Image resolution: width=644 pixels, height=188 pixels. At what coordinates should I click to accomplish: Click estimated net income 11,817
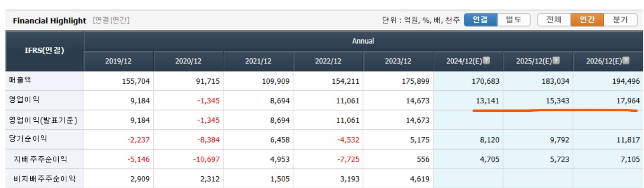[x=628, y=140]
